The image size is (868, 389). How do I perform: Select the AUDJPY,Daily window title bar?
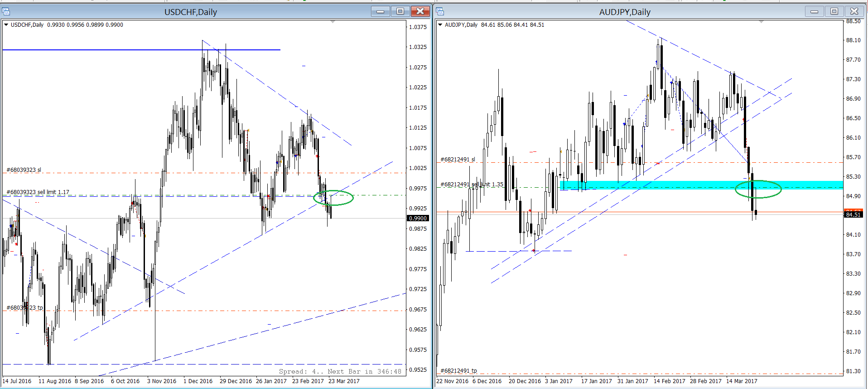pos(624,12)
